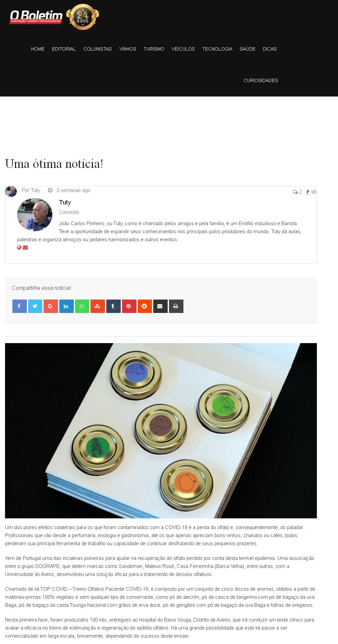This screenshot has height=644, width=338.
Task: Share the article on LinkedIn
Action: [x=66, y=306]
